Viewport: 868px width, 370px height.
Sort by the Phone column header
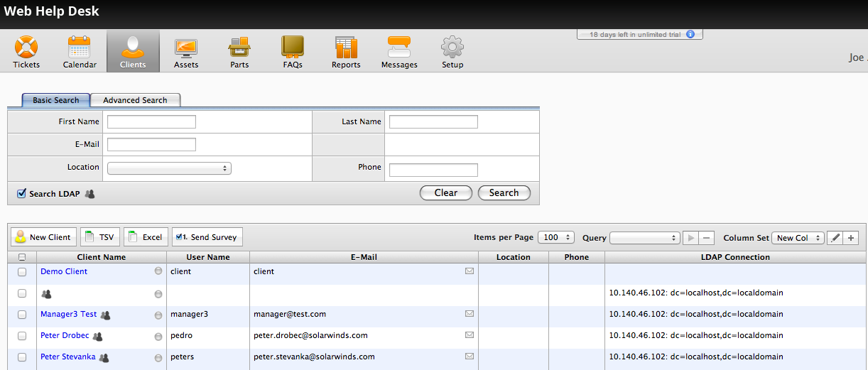pos(577,257)
